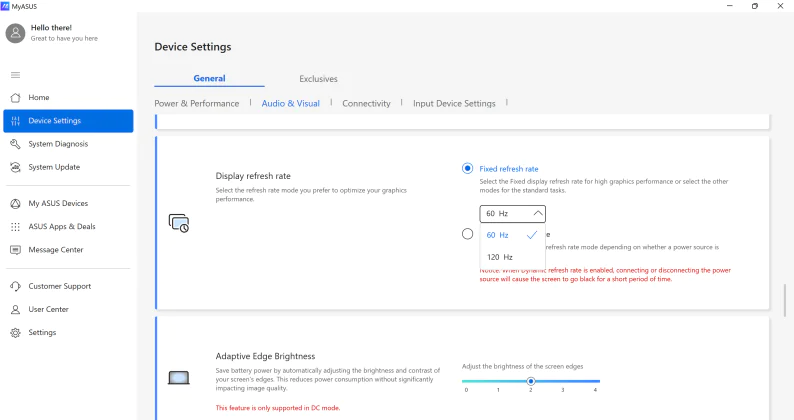Click the Settings gear icon
The height and width of the screenshot is (420, 794).
click(x=16, y=332)
